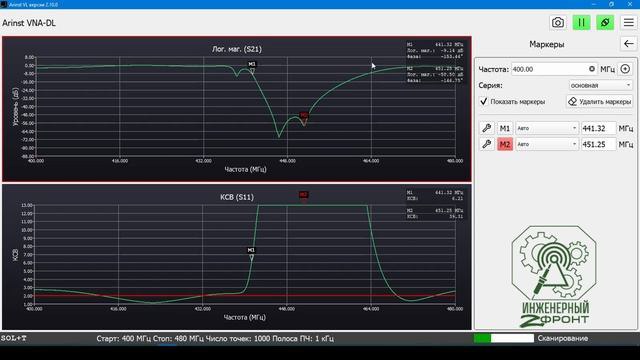This screenshot has width=640, height=360.
Task: Add a marker with the plus circle icon
Action: tap(625, 69)
